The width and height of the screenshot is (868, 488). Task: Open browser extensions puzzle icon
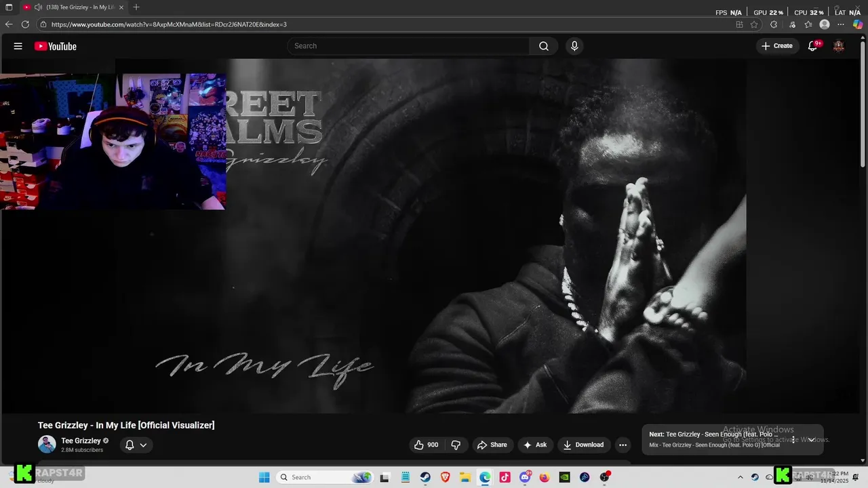tap(774, 24)
